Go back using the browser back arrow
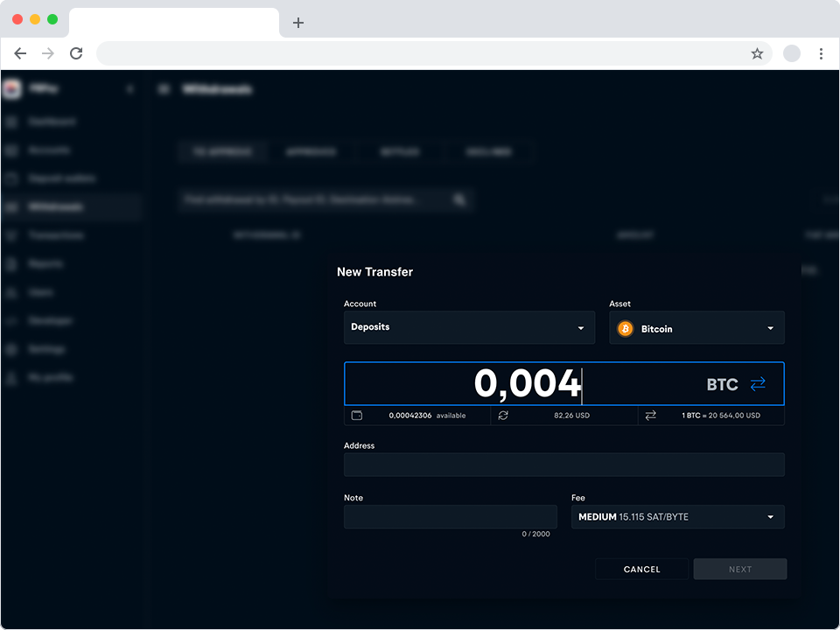This screenshot has height=630, width=840. point(20,53)
